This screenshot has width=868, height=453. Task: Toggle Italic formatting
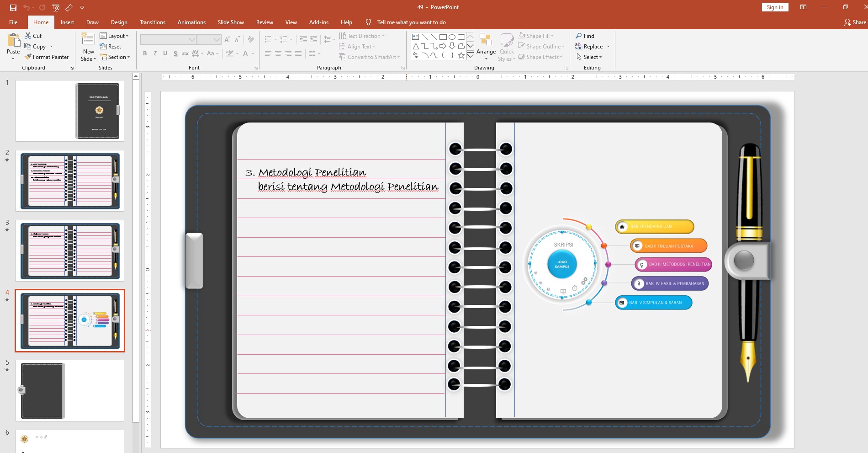155,53
